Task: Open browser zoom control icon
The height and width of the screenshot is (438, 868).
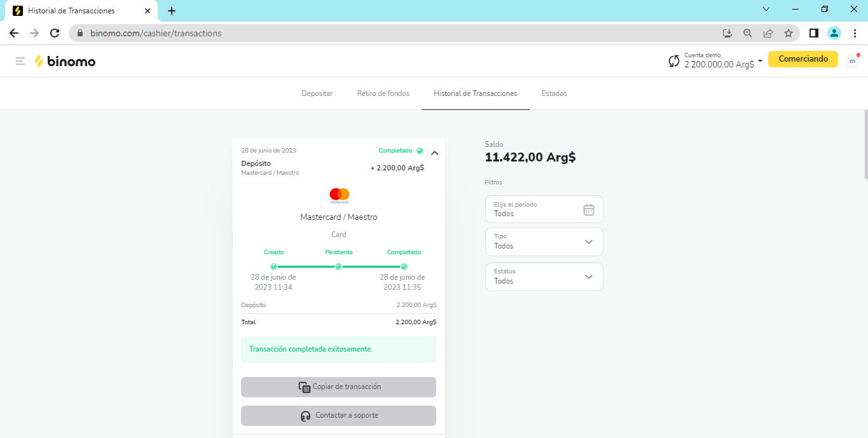Action: pyautogui.click(x=748, y=33)
